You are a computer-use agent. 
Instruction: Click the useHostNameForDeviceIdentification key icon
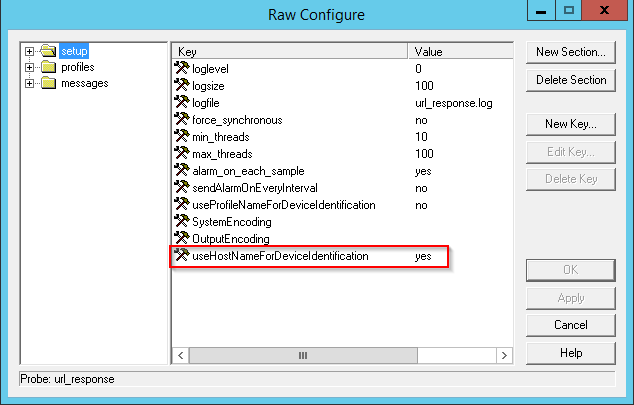182,256
